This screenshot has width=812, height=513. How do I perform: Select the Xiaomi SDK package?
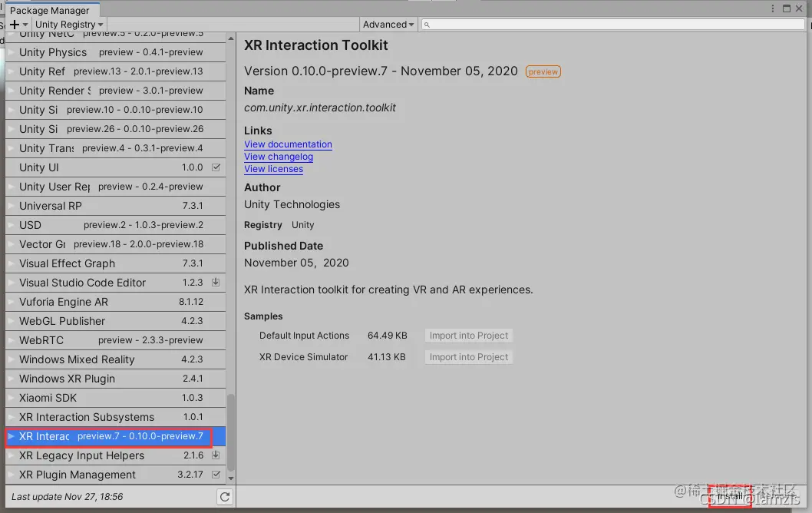(115, 398)
